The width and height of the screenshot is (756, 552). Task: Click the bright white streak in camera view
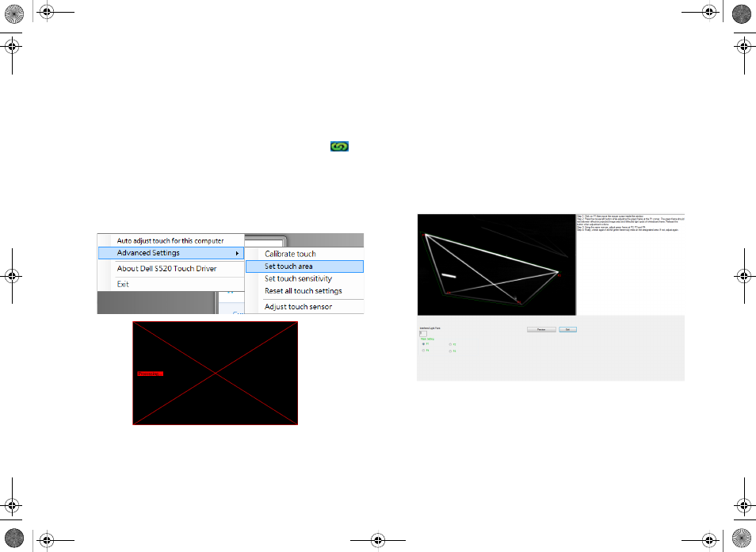click(x=449, y=275)
